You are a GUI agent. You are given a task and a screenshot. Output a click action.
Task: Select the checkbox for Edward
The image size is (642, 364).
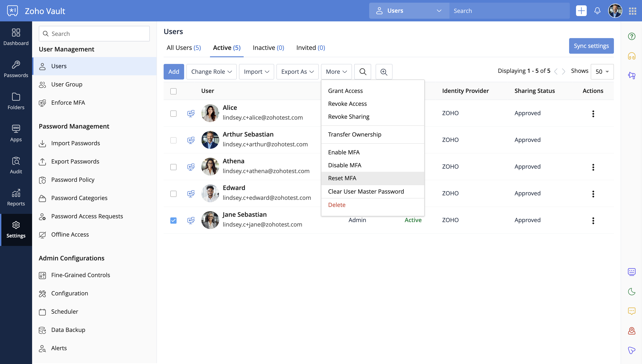173,194
